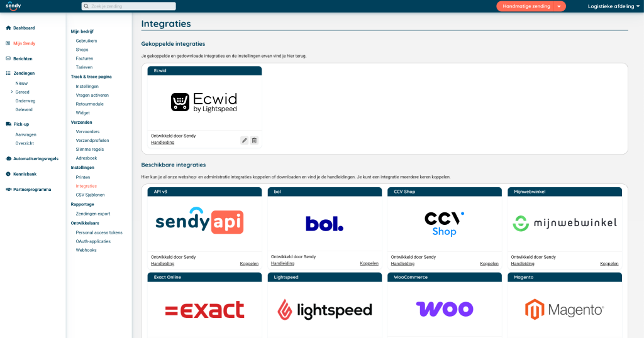Edit the Ecwid integration with pencil icon

coord(245,140)
